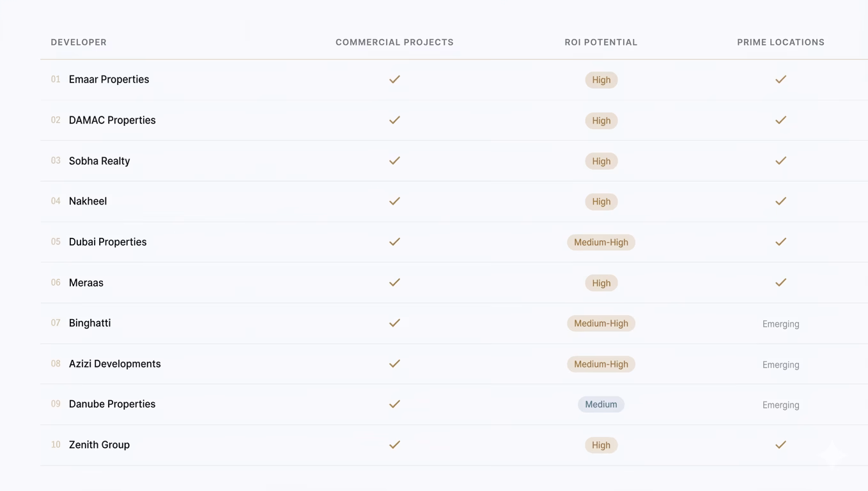Select Medium-High badge for Dubai Properties
Viewport: 868px width, 491px height.
pos(601,242)
